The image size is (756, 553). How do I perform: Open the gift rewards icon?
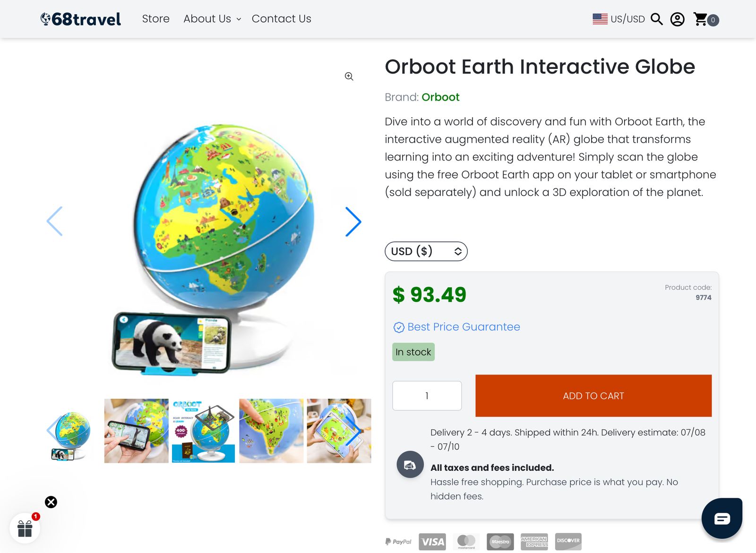click(x=25, y=528)
